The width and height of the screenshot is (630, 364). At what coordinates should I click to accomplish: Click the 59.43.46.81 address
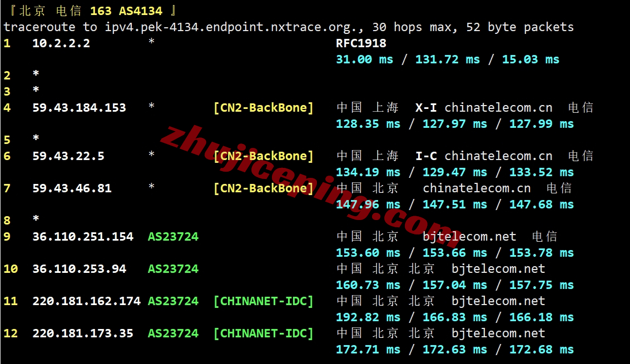(x=72, y=188)
